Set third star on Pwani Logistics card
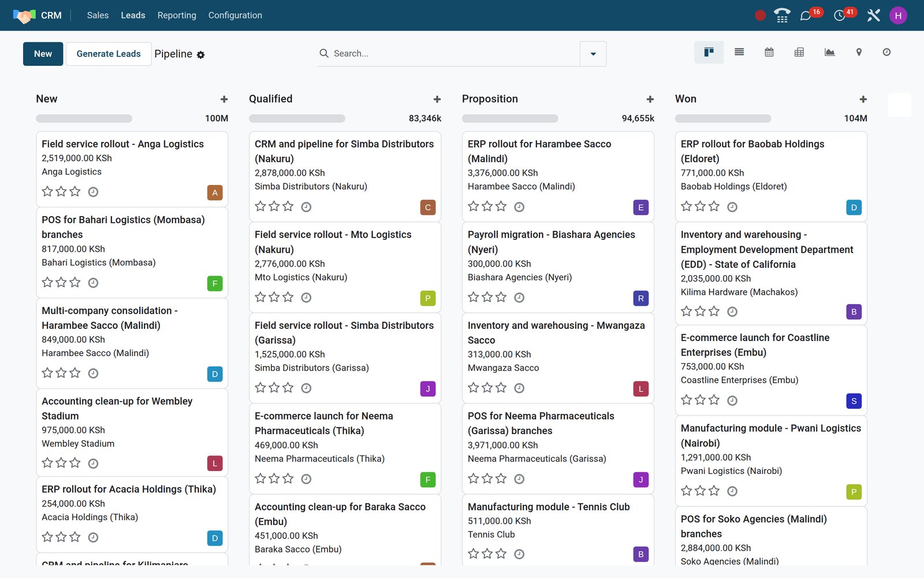924x578 pixels. pyautogui.click(x=714, y=491)
